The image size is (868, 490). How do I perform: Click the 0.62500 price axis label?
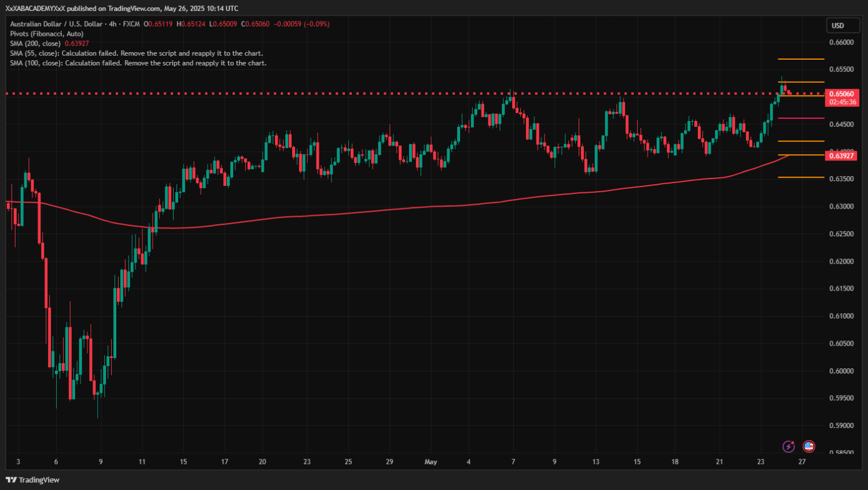(x=841, y=234)
